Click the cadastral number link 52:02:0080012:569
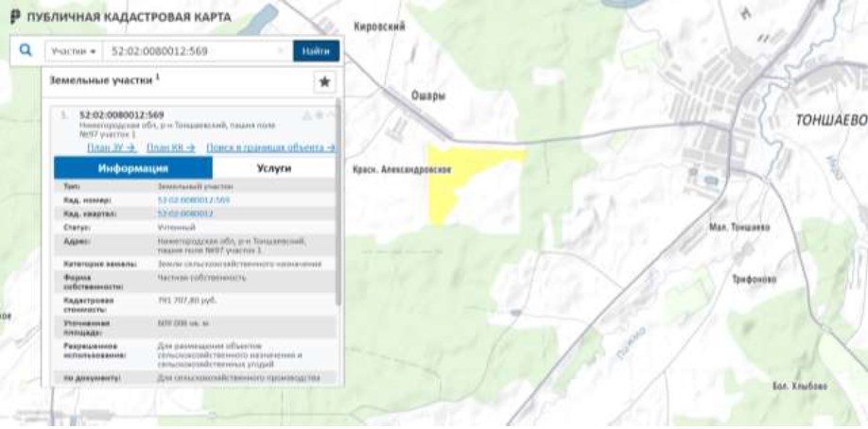This screenshot has width=868, height=429. (x=193, y=200)
